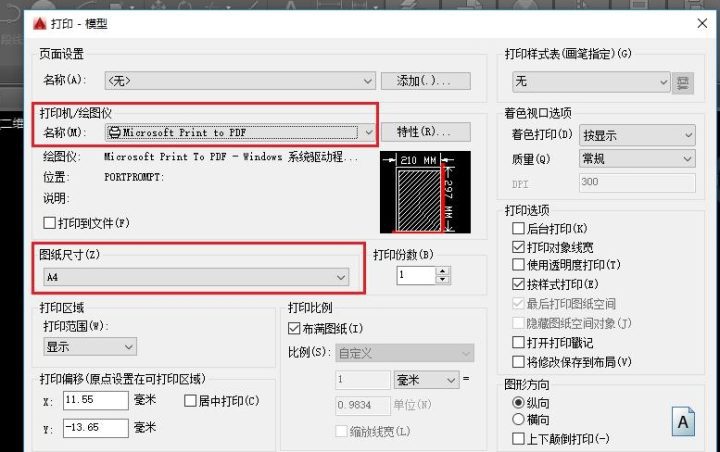720x452 pixels.
Task: Click the 添加 page setup button
Action: (425, 81)
